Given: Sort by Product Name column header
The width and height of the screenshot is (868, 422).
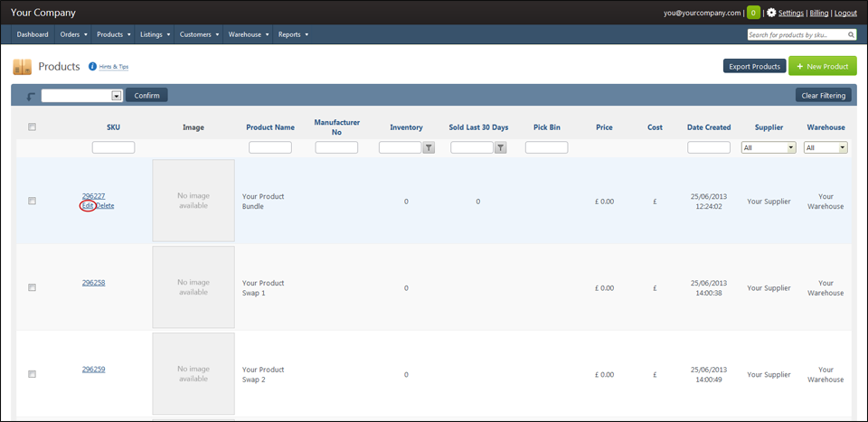Looking at the screenshot, I should (270, 127).
